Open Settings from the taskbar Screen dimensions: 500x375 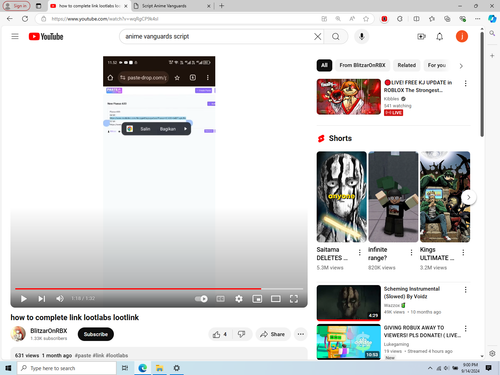(177, 368)
